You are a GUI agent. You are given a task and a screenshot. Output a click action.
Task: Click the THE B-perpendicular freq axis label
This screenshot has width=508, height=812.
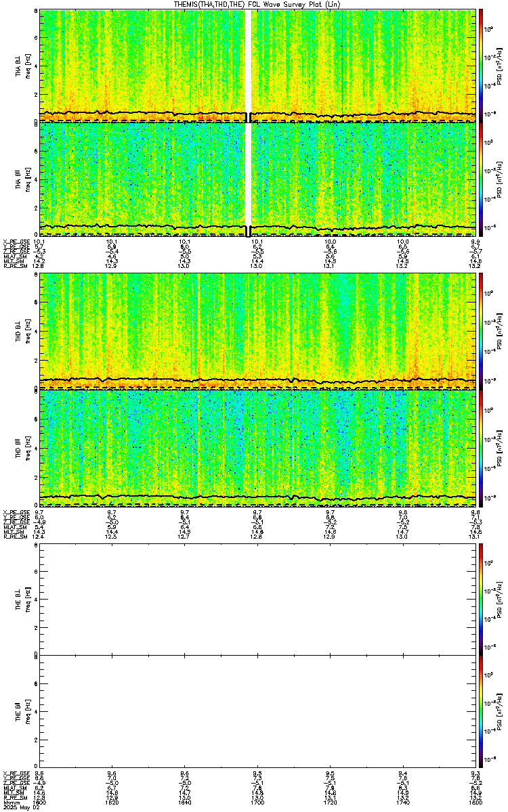[29, 599]
